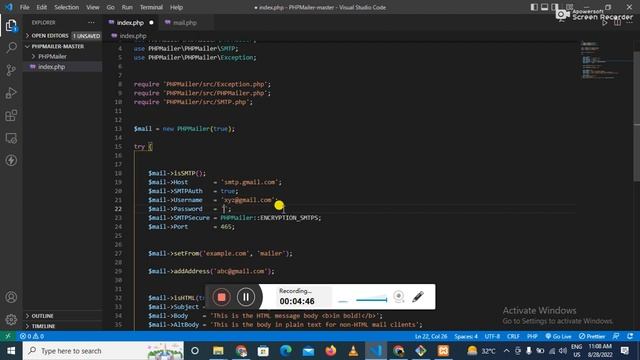This screenshot has width=640, height=360.
Task: Expand the PHPMailer folder
Action: pos(52,56)
